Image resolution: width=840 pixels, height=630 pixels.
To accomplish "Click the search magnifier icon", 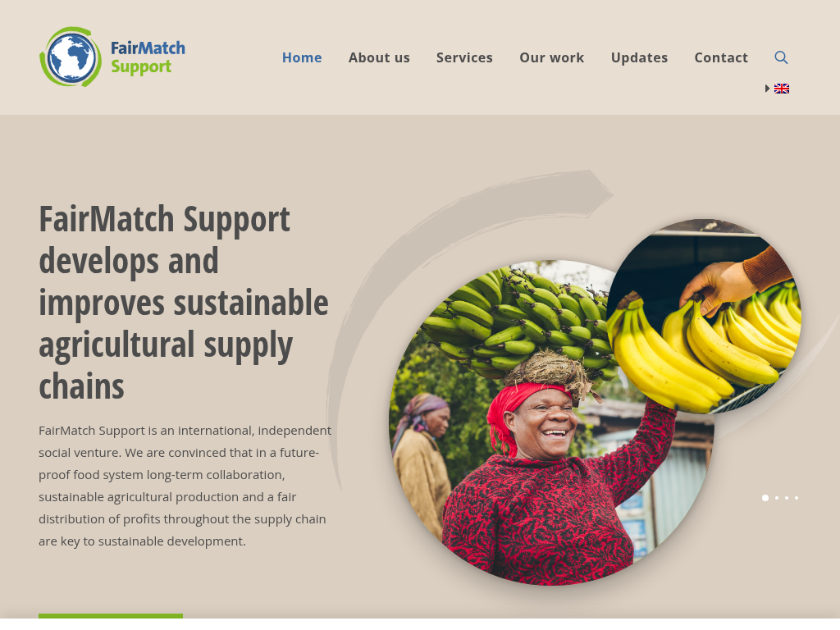I will 781,57.
